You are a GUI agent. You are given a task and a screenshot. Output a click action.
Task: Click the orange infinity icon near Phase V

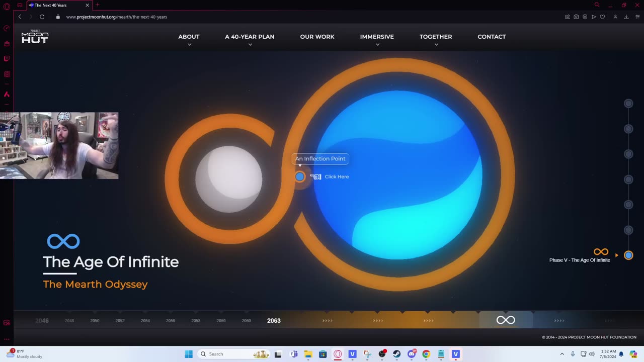point(601,252)
